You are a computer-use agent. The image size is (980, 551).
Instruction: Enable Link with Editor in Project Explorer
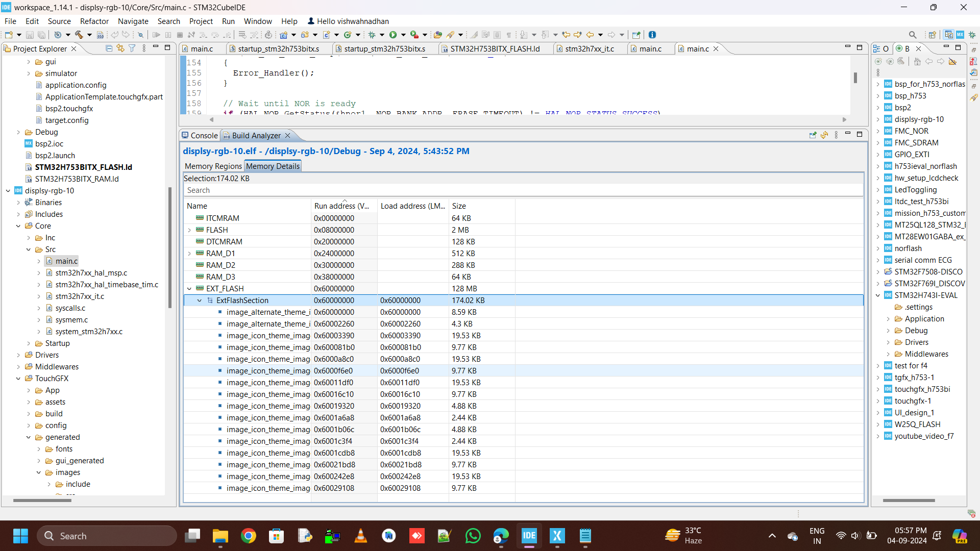(120, 47)
